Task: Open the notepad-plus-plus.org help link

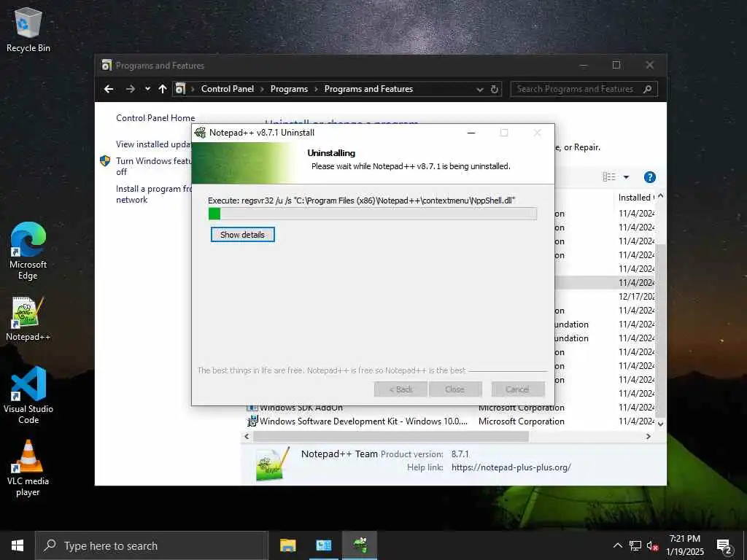Action: (511, 467)
